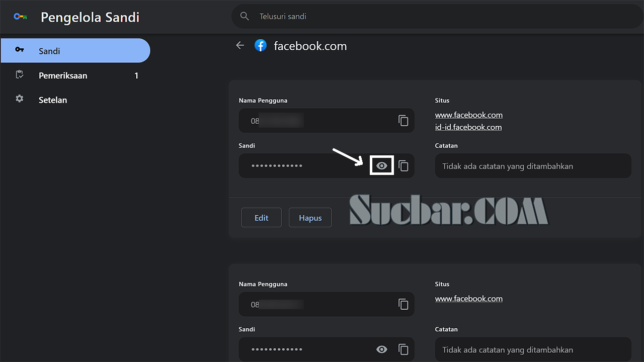Copy password in second Facebook entry

403,349
